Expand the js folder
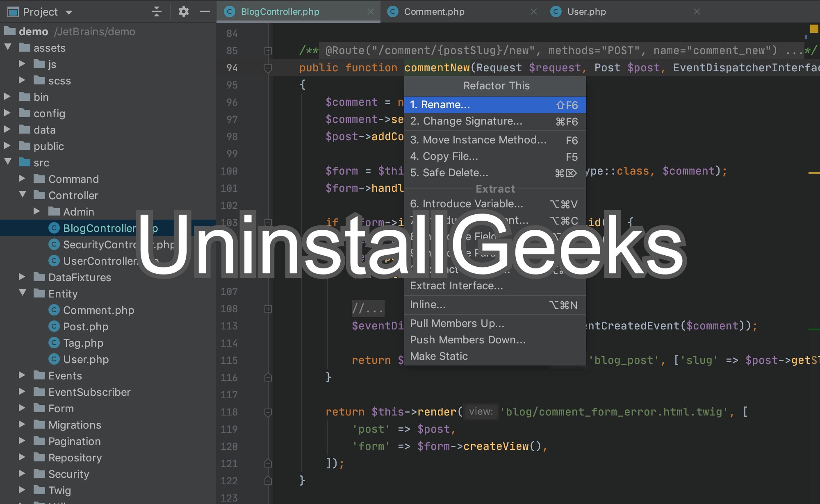 tap(22, 64)
